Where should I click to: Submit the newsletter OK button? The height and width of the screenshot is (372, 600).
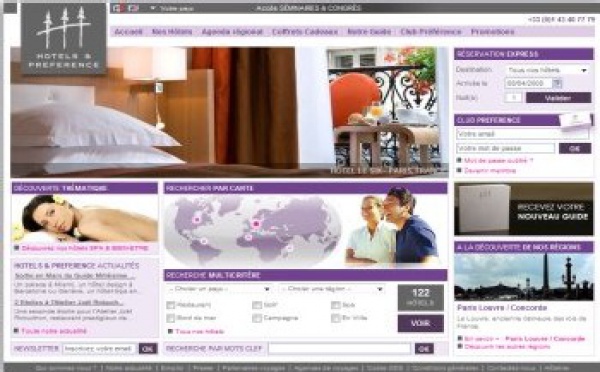148,349
